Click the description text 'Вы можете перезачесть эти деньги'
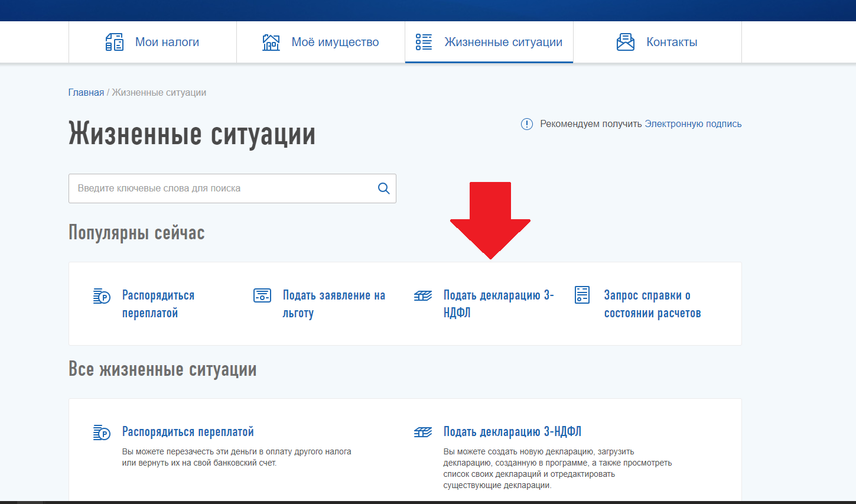Viewport: 856px width, 504px height. click(236, 457)
